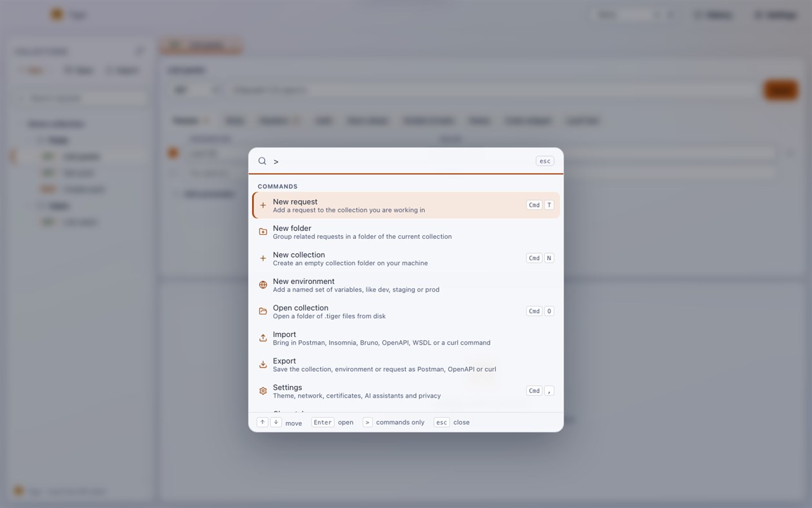Click 'Open a folder of .tiger files' text
812x508 pixels.
click(329, 316)
